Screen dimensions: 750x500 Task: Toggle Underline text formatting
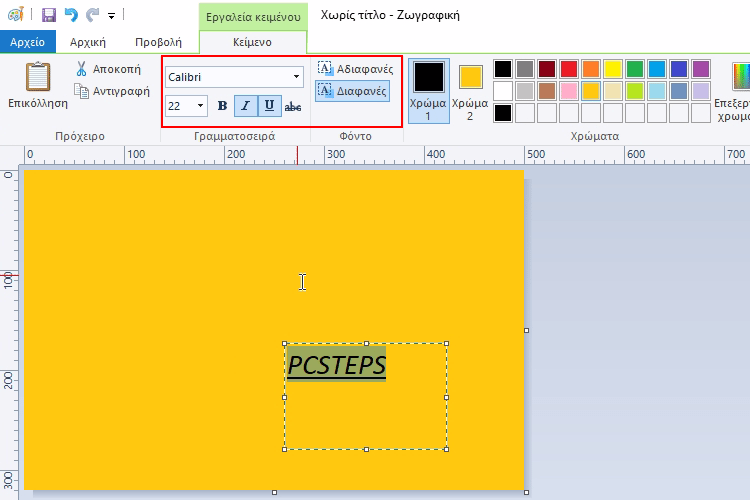pyautogui.click(x=269, y=106)
